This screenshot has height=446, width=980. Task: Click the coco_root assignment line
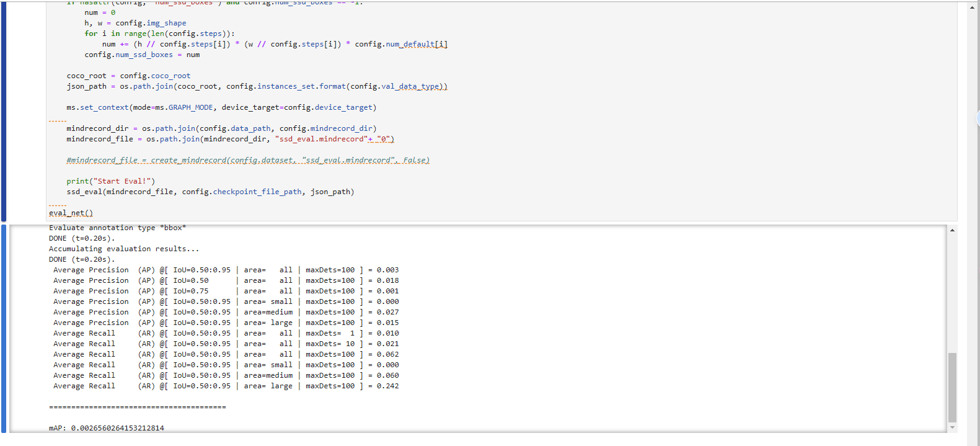click(128, 76)
